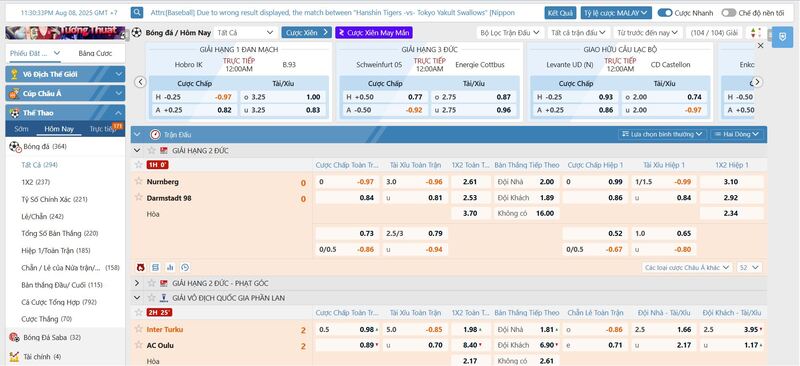Screen dimensions: 800x366
Task: Switch to the Trực tiếp tab
Action: [103, 129]
